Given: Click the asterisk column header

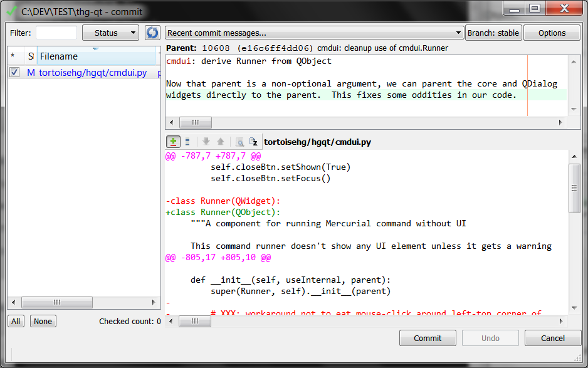Looking at the screenshot, I should 13,56.
